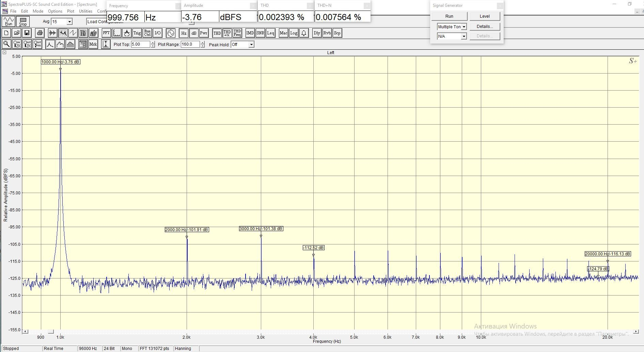Save with the floppy disk icon
Screen dimensions: 644x352
click(x=27, y=33)
